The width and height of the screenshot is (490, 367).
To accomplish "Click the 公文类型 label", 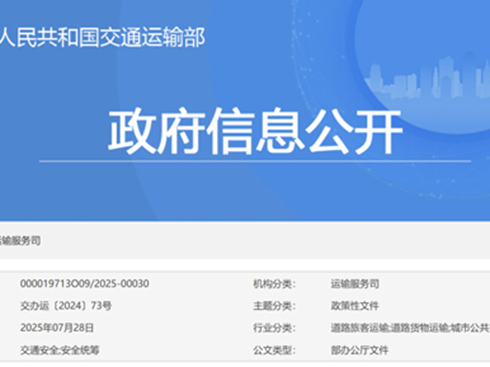I will coord(274,350).
